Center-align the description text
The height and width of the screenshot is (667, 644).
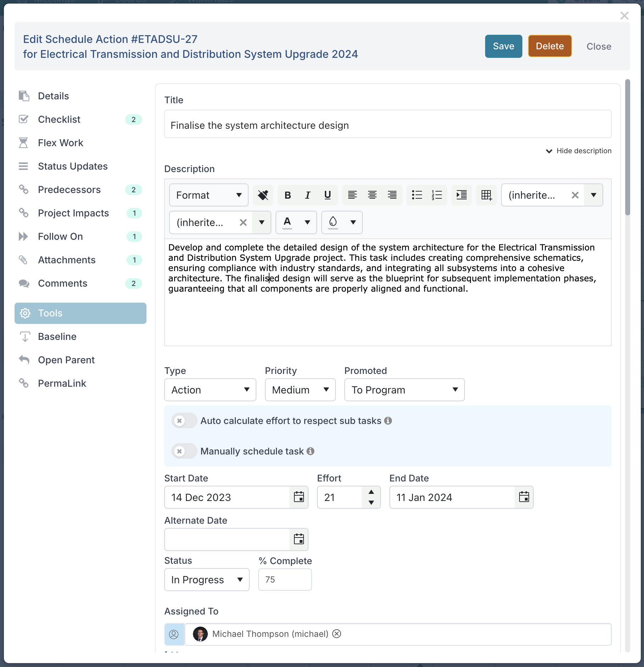(x=372, y=195)
